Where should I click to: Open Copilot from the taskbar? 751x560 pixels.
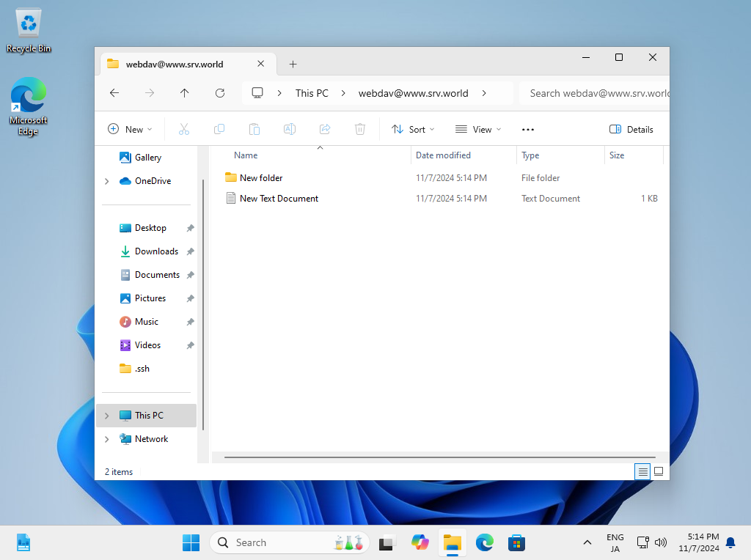click(x=420, y=542)
